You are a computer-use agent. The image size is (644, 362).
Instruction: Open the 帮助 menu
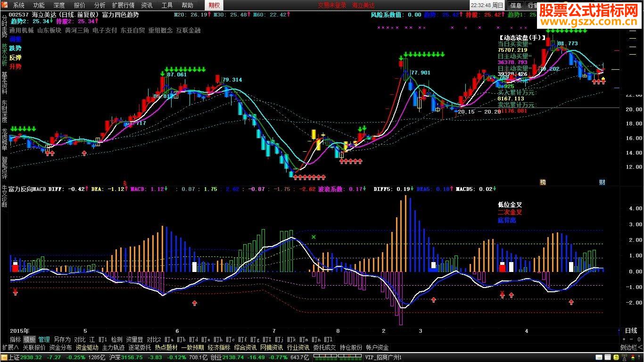click(x=187, y=5)
